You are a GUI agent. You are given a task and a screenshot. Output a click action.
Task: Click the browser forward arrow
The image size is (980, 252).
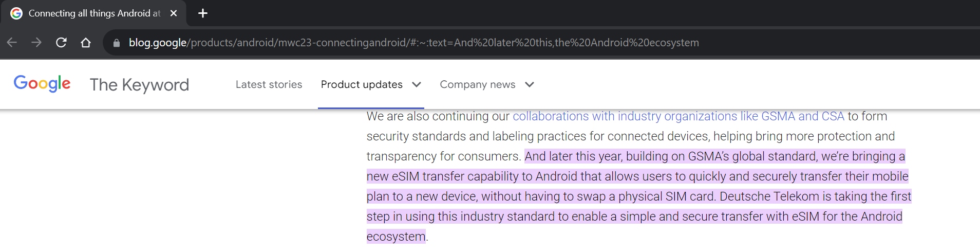tap(36, 43)
